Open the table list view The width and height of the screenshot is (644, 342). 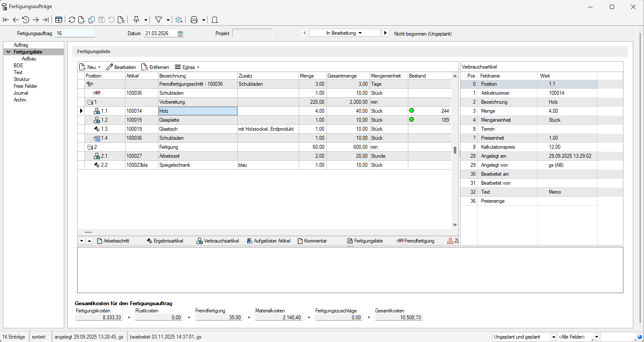click(59, 20)
